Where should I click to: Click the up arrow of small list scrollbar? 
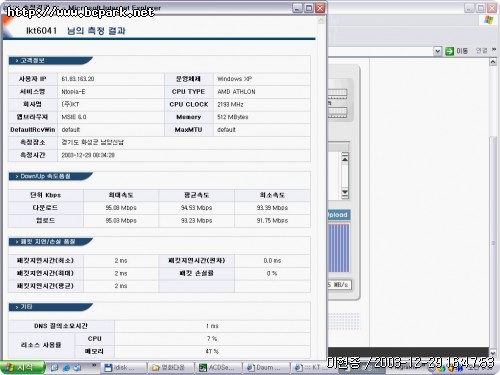345,159
